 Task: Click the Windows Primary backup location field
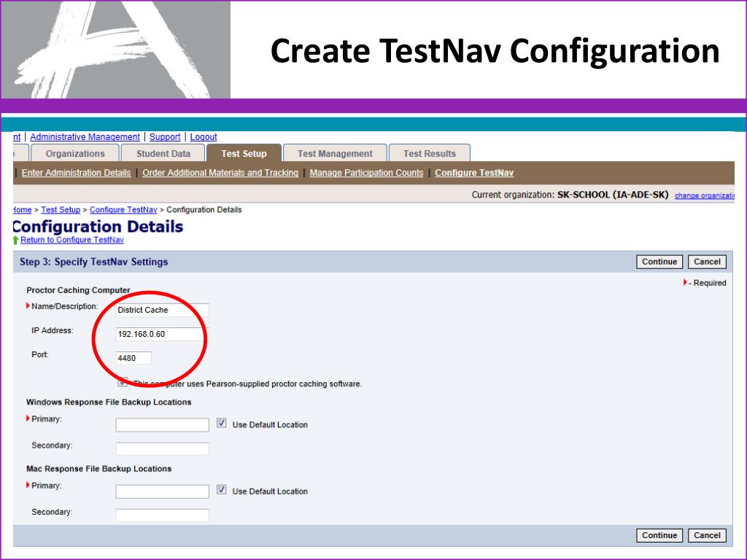(x=162, y=425)
